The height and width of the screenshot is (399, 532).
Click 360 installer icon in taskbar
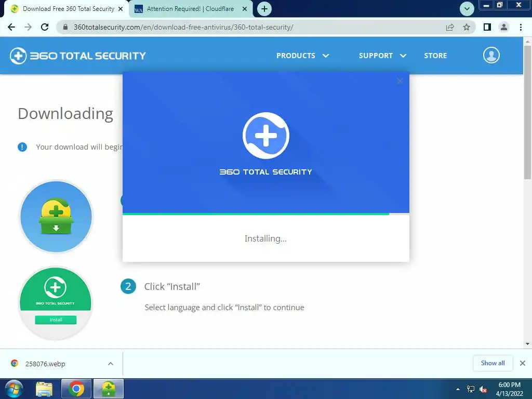tap(109, 389)
